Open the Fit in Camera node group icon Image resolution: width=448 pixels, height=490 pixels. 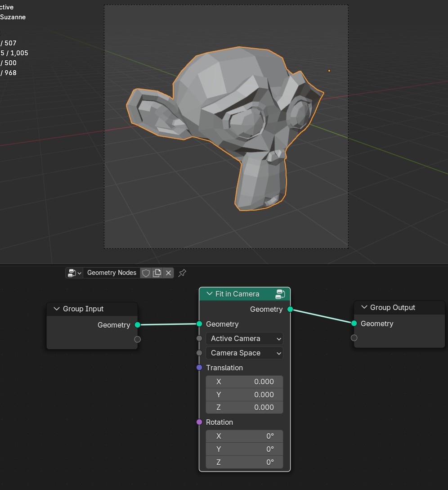280,294
